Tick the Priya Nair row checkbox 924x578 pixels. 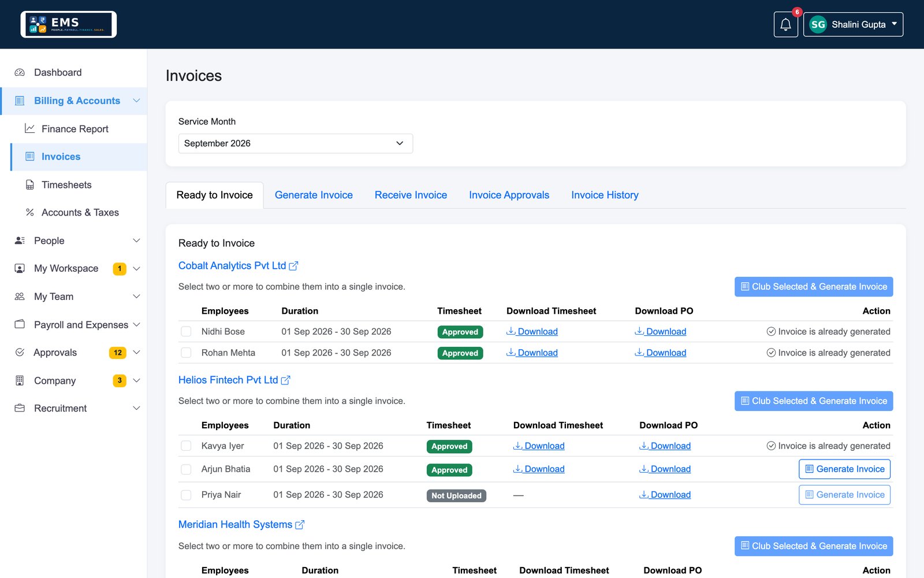tap(186, 495)
